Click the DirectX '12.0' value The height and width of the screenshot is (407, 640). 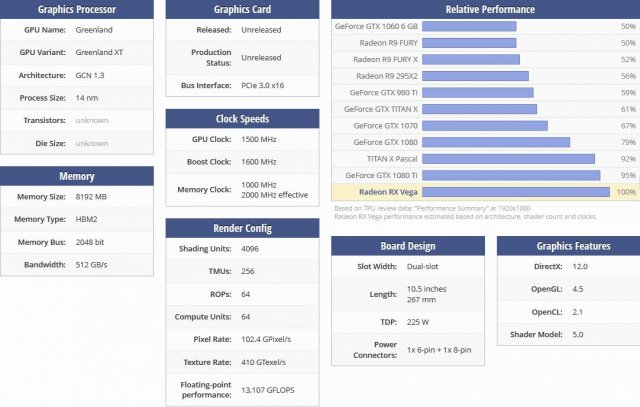tap(580, 267)
